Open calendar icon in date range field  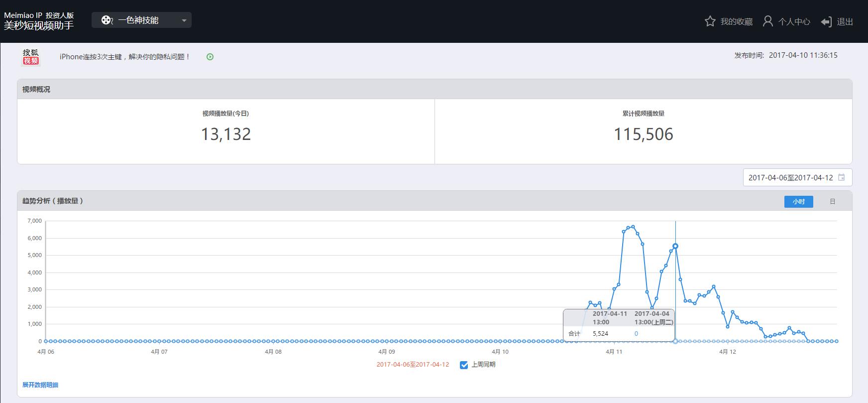[842, 177]
